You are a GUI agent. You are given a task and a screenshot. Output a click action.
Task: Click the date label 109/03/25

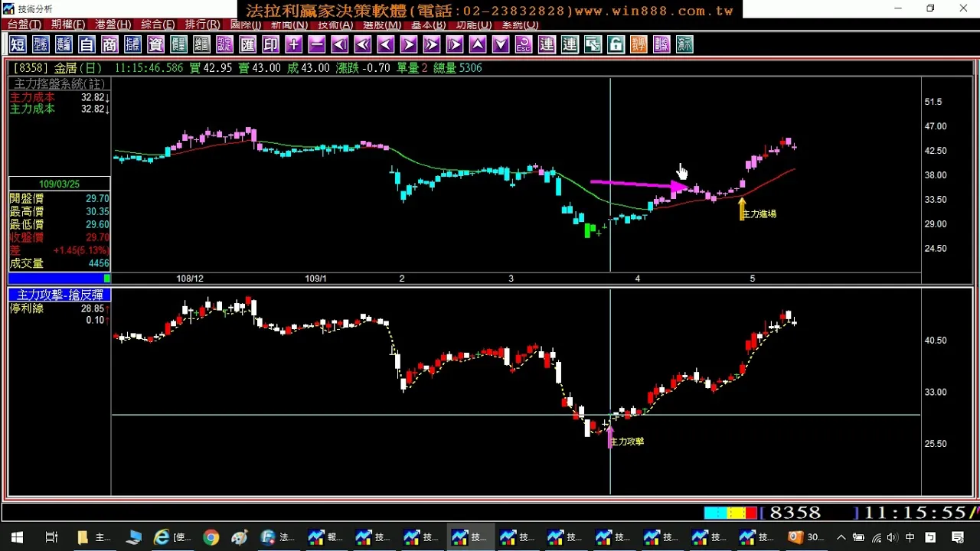60,184
